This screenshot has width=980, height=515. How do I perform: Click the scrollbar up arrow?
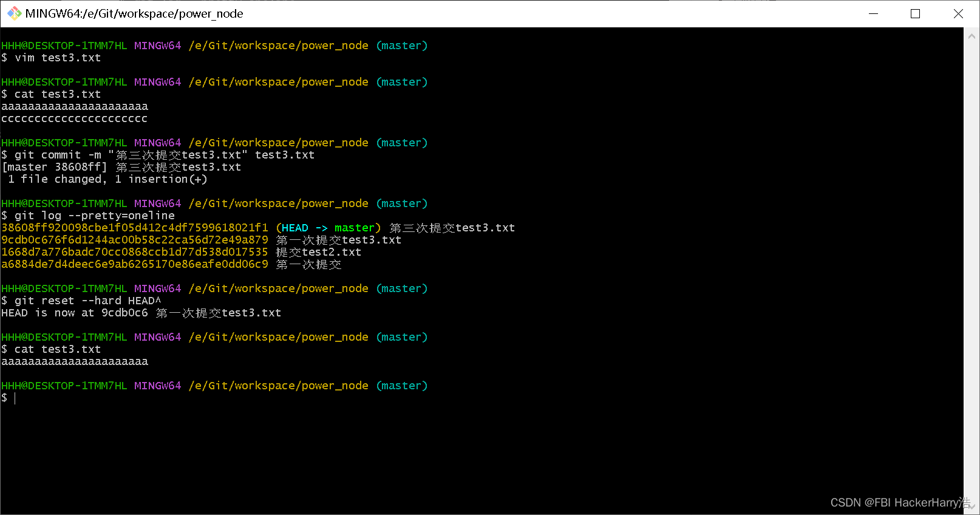pyautogui.click(x=971, y=36)
